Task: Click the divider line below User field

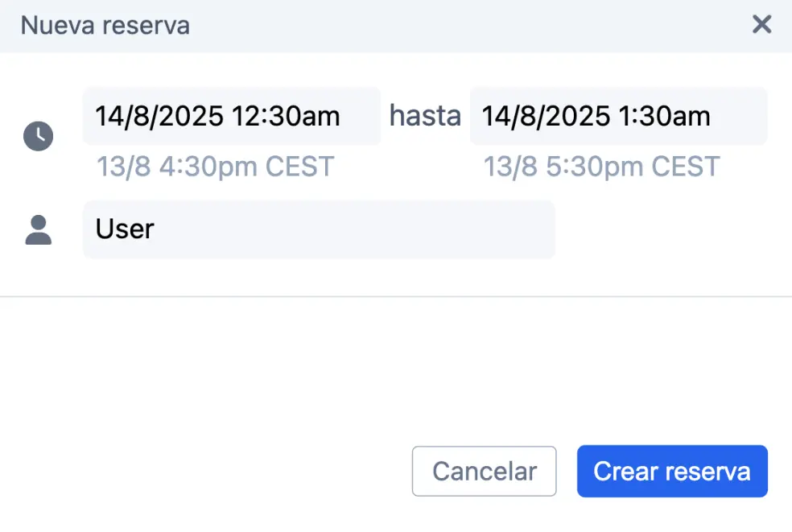Action: (x=396, y=296)
